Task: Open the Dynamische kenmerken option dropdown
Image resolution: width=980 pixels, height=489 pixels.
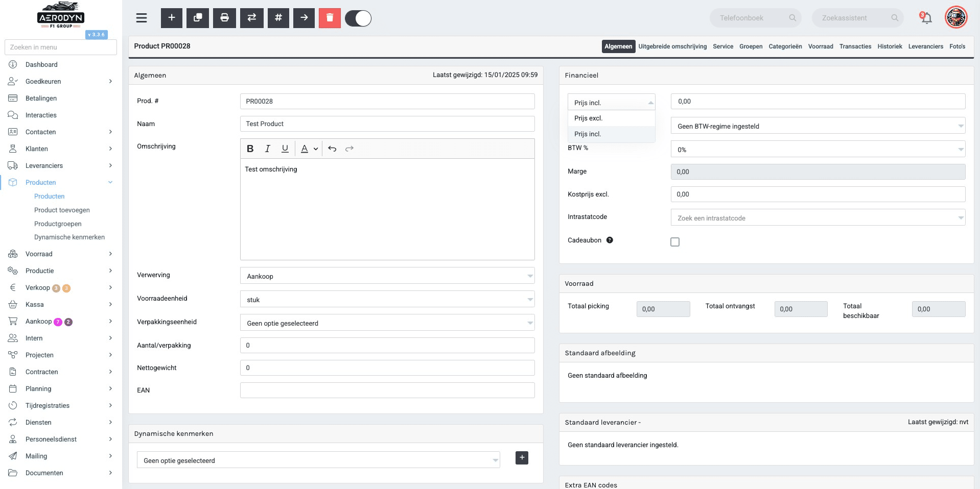Action: (318, 460)
